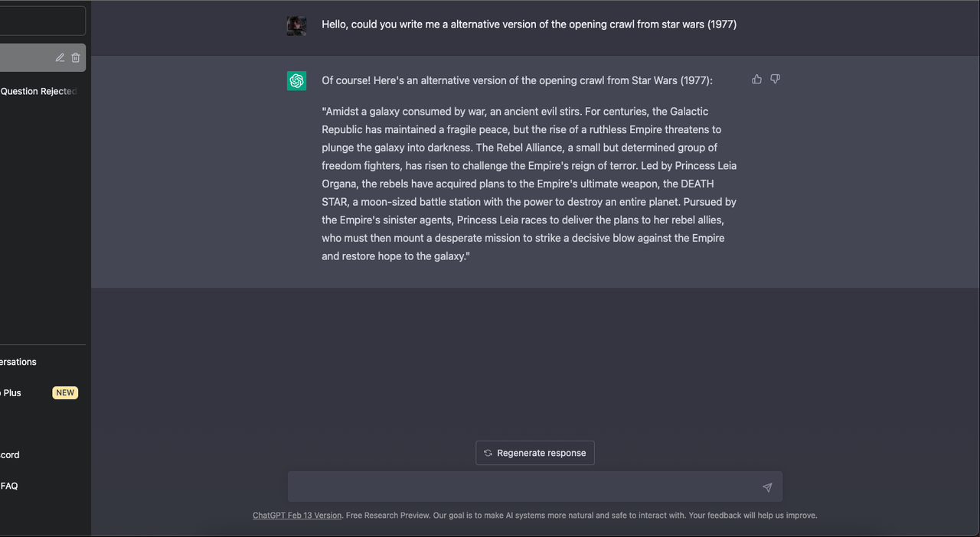Open the Question Rejected conversation
This screenshot has width=980, height=537.
pos(38,91)
